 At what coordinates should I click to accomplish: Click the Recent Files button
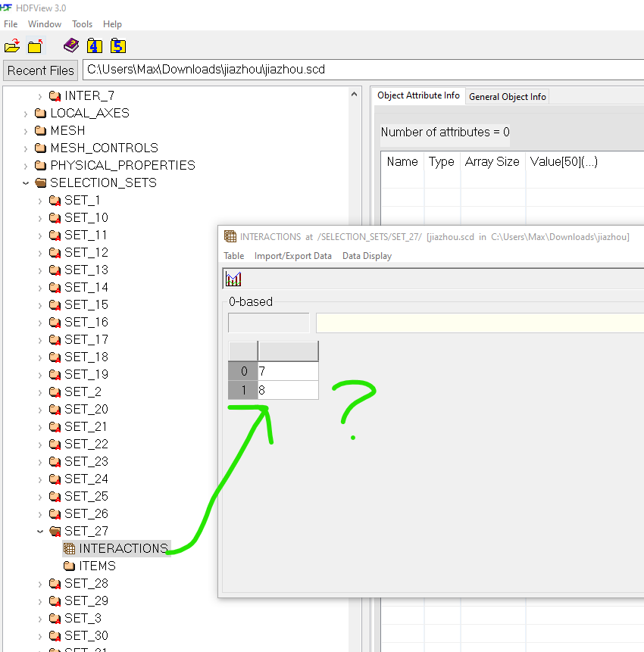[40, 70]
